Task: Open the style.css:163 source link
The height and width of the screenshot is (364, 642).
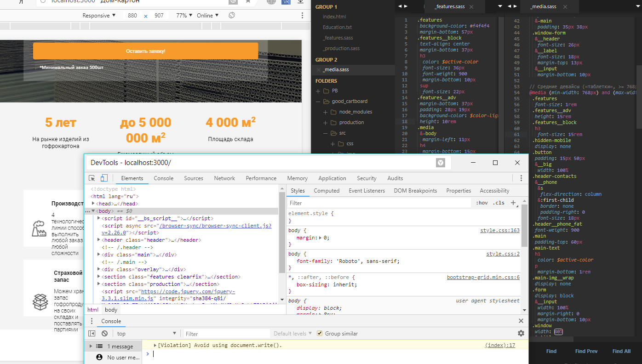Action: pos(500,230)
